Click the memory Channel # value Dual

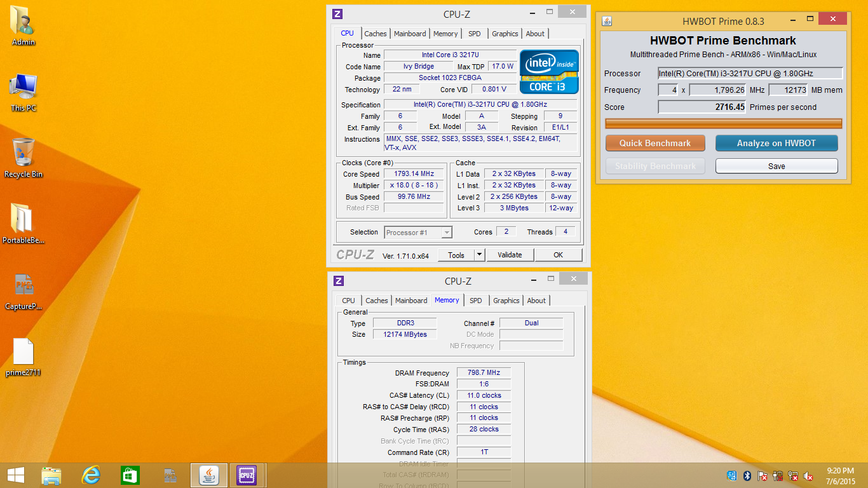(x=531, y=323)
